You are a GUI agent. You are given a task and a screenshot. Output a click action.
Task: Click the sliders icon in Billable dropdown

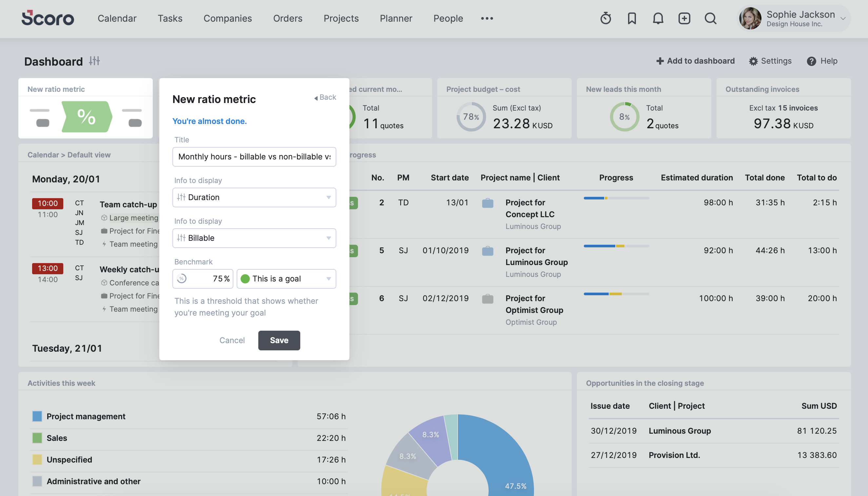[x=181, y=238]
